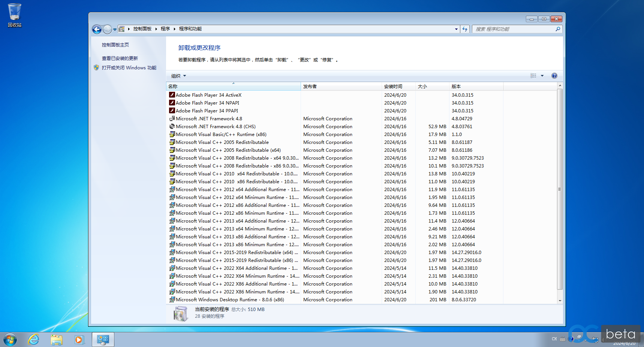Click the refresh button beside address bar

click(465, 29)
